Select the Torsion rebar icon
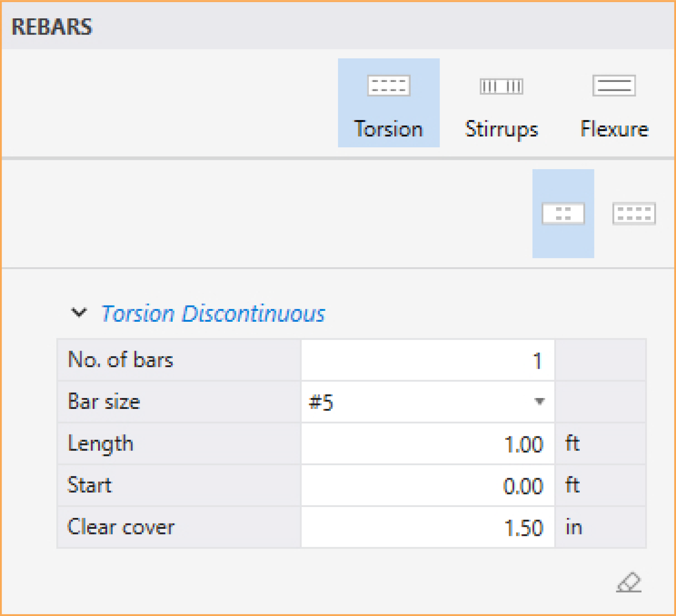Screen dimensions: 676x616 [x=388, y=86]
